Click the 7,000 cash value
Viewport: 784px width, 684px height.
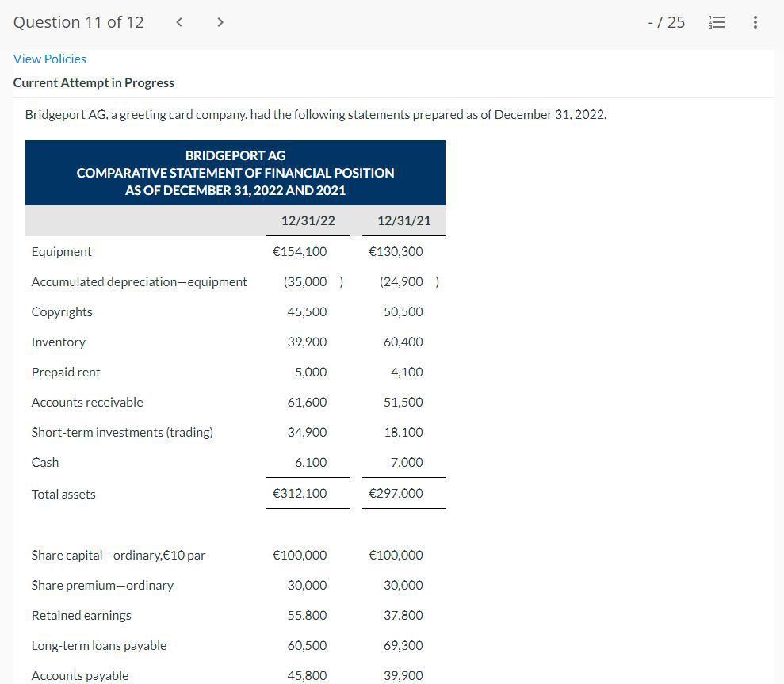click(x=407, y=463)
